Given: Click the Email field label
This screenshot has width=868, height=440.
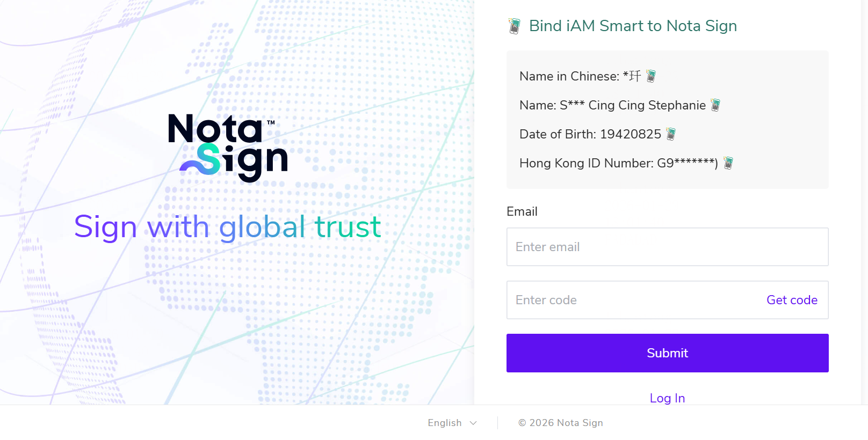Looking at the screenshot, I should (x=522, y=211).
